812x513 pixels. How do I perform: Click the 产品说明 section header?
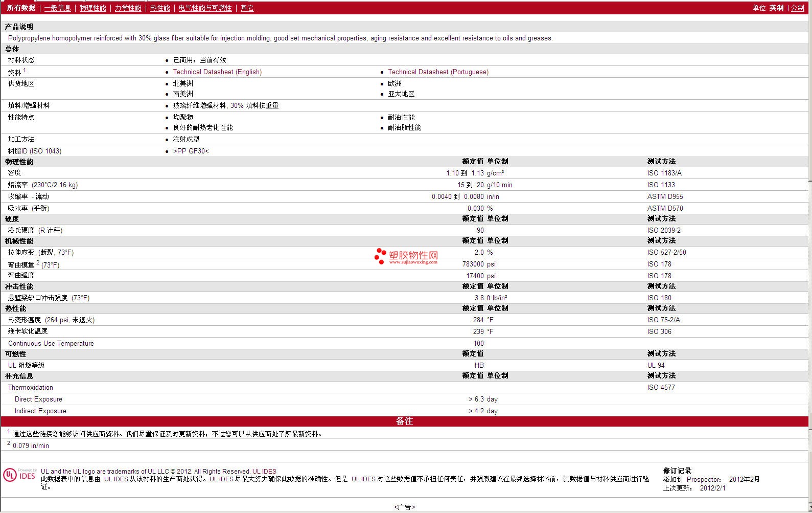19,27
